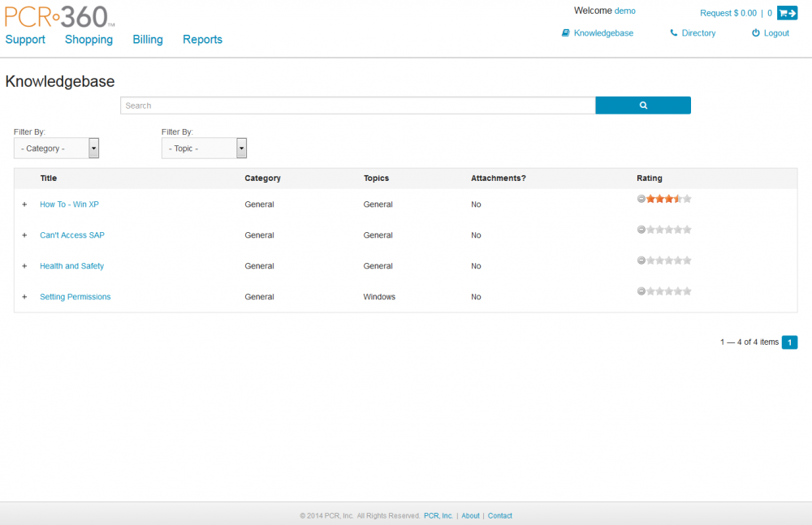Click the Logout power icon

click(756, 33)
